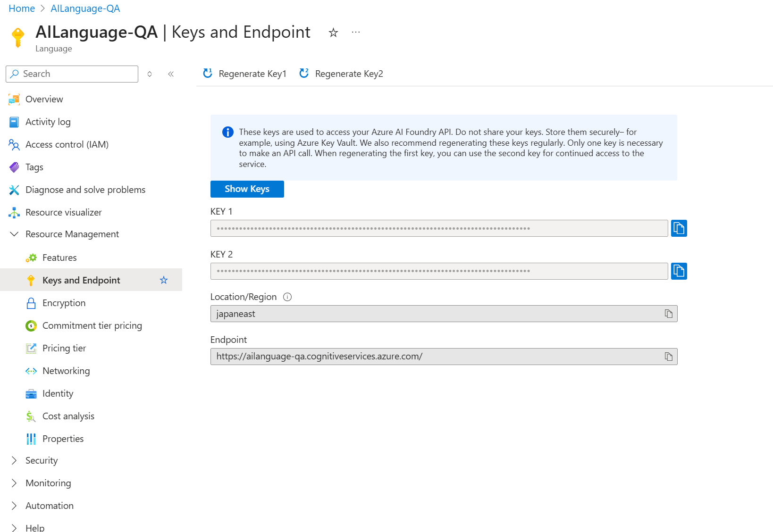Click the Overview icon in sidebar

coord(14,100)
